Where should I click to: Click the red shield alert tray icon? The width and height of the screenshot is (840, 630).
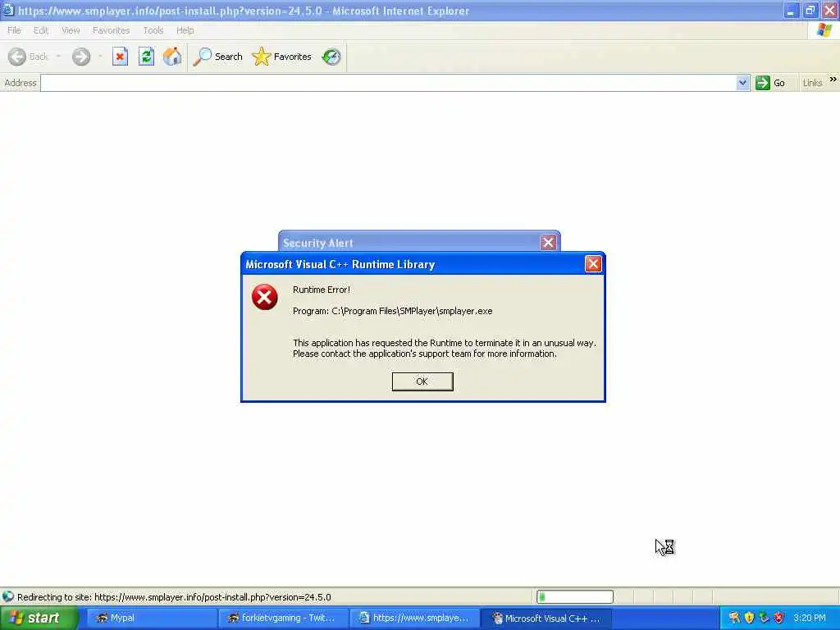pyautogui.click(x=779, y=619)
